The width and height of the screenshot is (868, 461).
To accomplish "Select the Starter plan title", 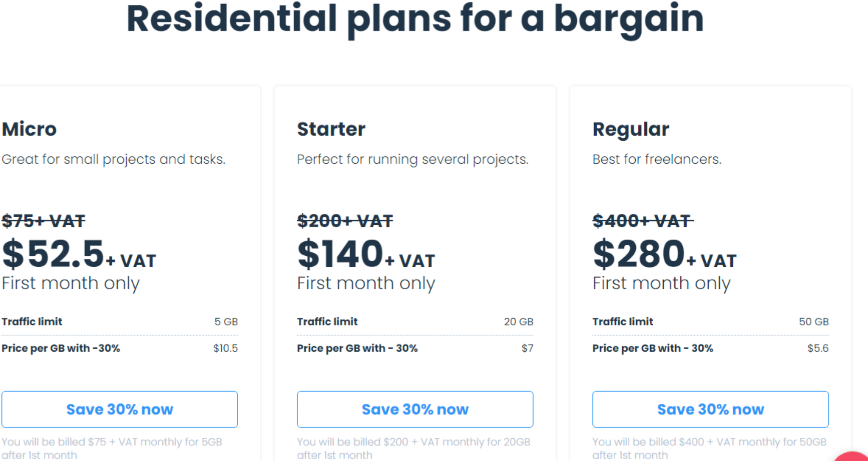I will point(331,129).
